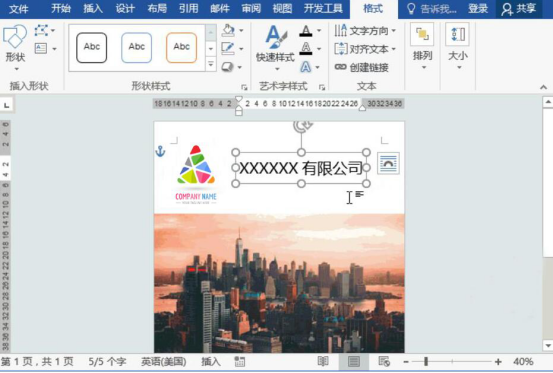553x373 pixels.
Task: Switch to the References tab
Action: (189, 8)
